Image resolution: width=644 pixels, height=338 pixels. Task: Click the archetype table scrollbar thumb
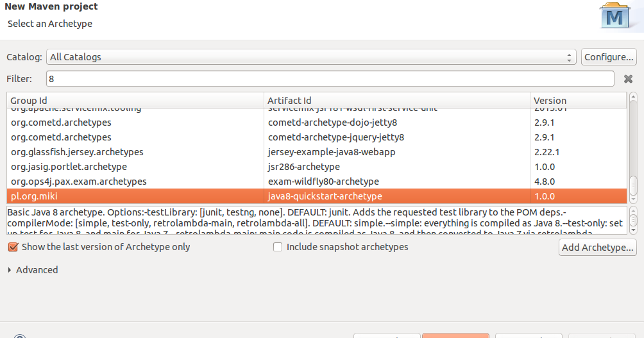[x=633, y=184]
